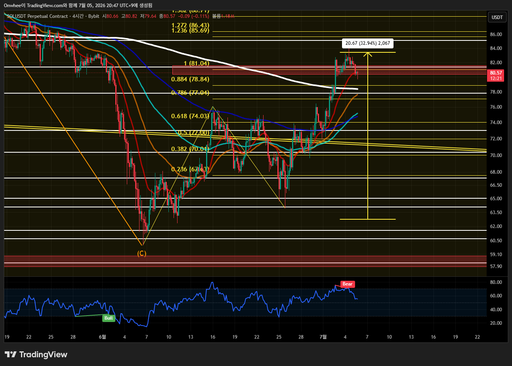Viewport: 512px width, 366px height.
Task: Click 82.00 on the price axis
Action: coord(496,63)
